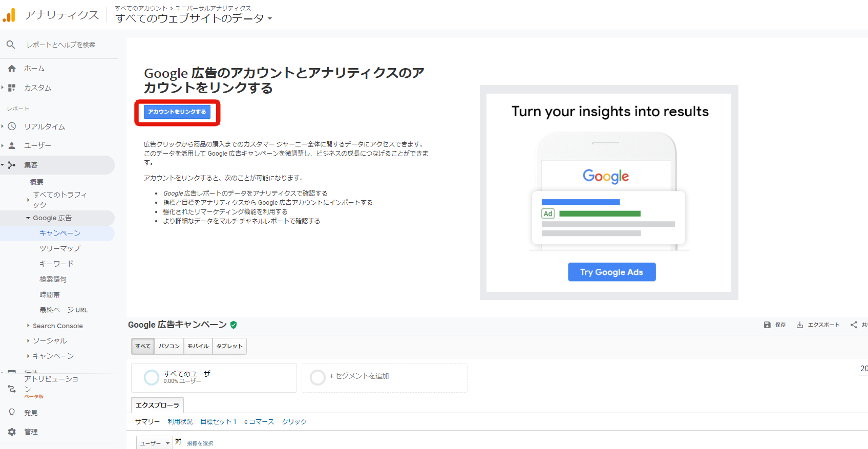Click the e コマース link
Image resolution: width=868 pixels, height=449 pixels.
pos(259,421)
